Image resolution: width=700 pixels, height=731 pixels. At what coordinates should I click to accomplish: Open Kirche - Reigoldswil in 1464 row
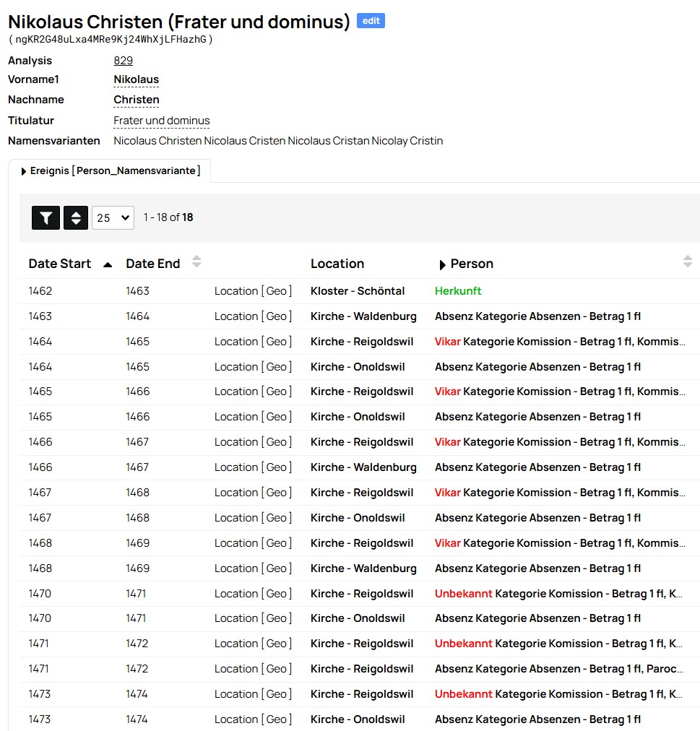click(x=362, y=341)
